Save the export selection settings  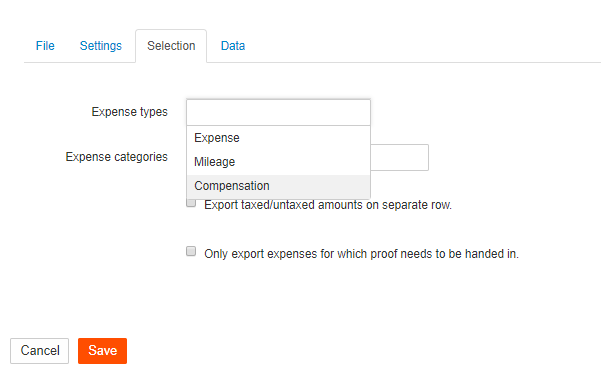point(102,351)
